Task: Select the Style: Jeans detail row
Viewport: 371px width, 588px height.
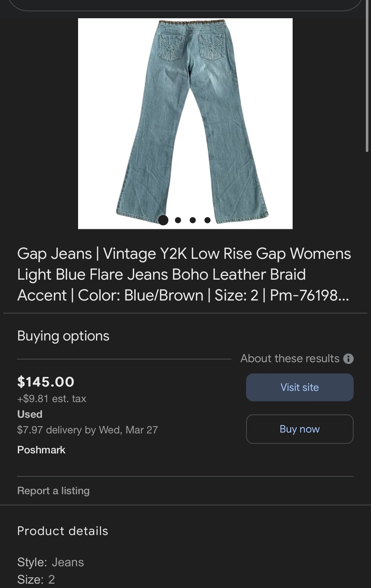Action: point(50,562)
